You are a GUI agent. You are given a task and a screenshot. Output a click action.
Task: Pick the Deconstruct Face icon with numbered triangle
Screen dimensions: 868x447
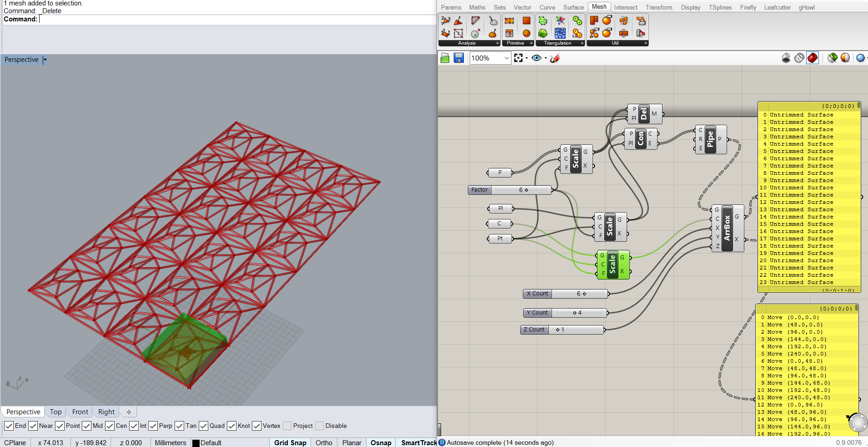446,20
